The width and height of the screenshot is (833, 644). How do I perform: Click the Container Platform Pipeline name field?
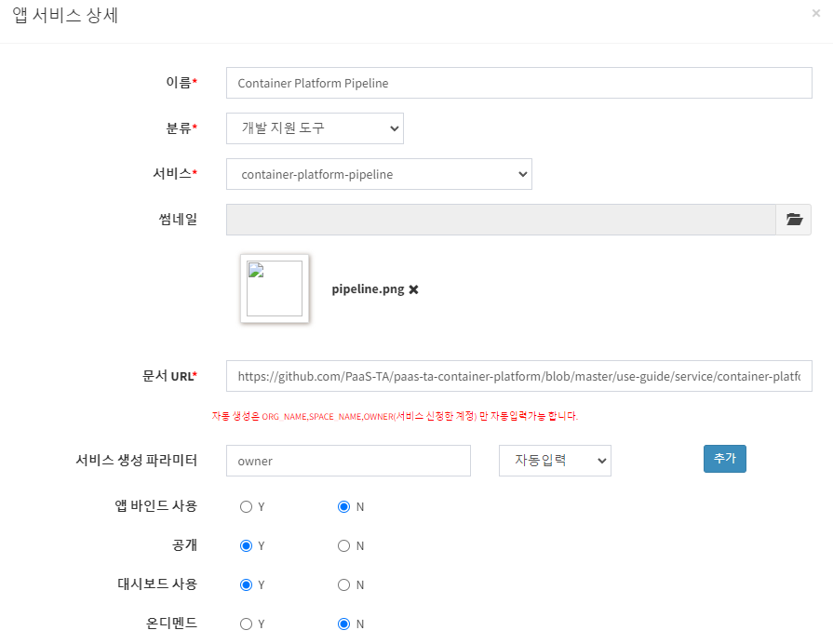[518, 83]
